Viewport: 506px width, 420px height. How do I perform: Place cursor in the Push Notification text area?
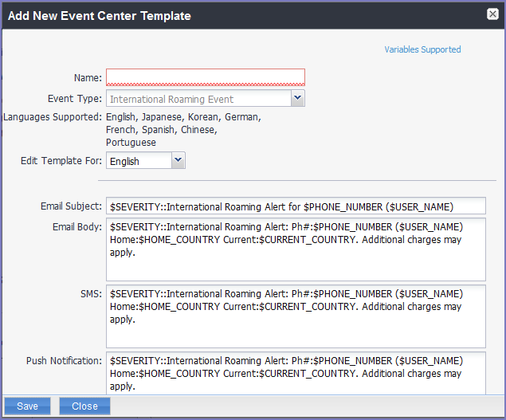click(295, 372)
